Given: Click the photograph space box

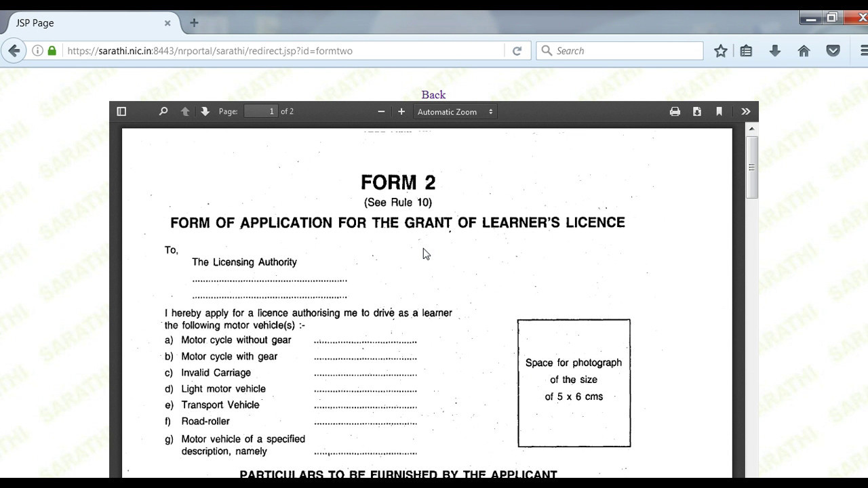Looking at the screenshot, I should pyautogui.click(x=574, y=383).
